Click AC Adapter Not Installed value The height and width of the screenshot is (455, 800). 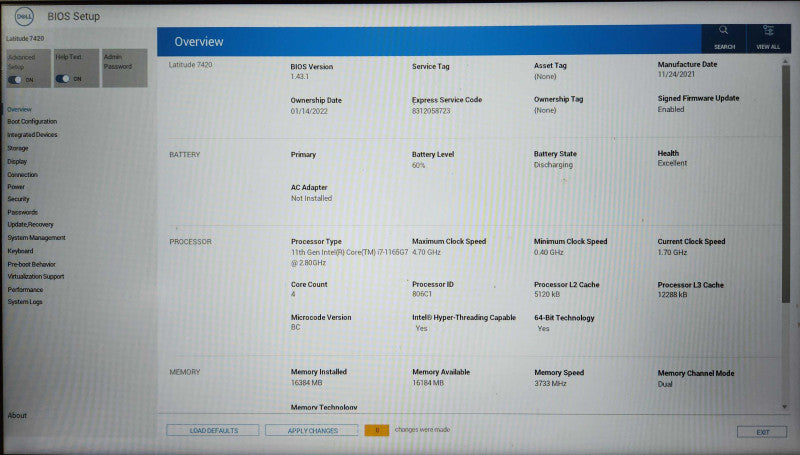tap(311, 198)
